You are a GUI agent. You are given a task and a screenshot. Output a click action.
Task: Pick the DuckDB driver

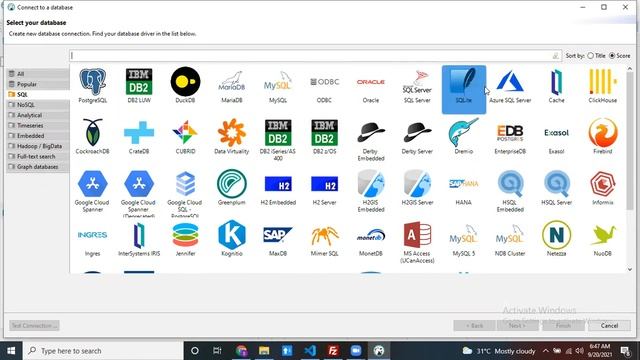[x=185, y=86]
